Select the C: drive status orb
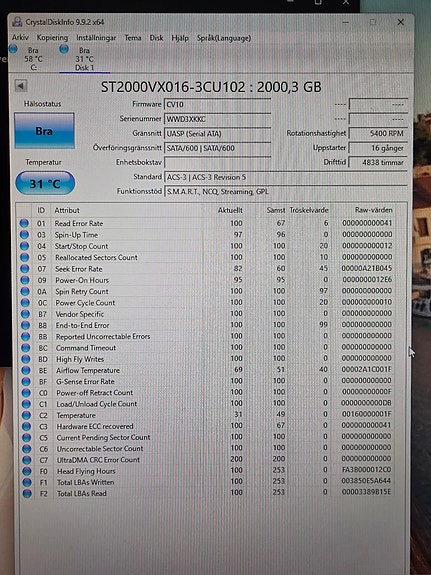 (x=13, y=48)
